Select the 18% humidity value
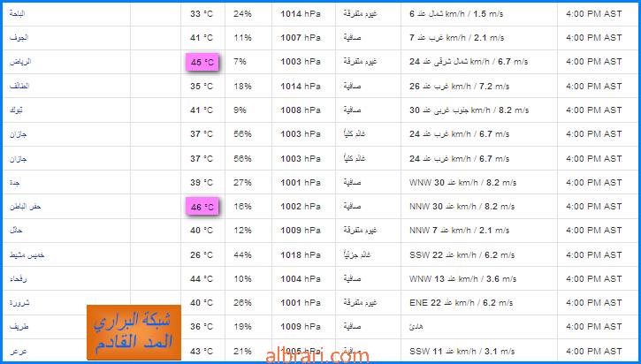Screen dimensions: 641x364 (242, 86)
